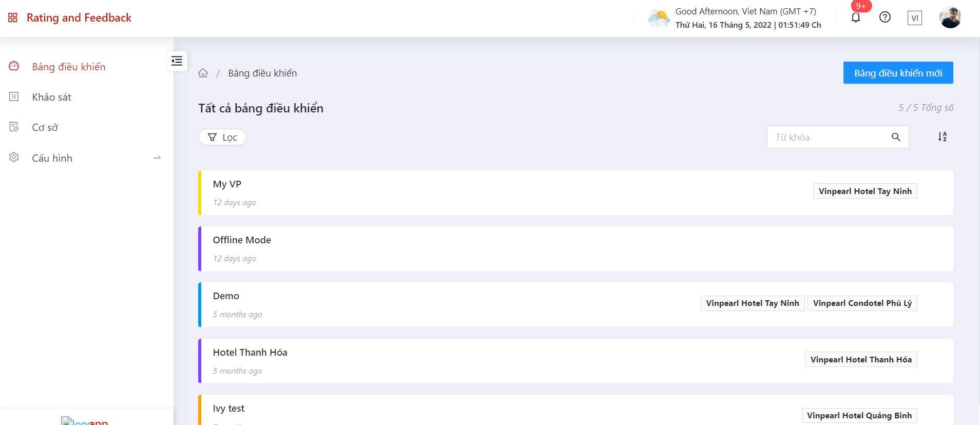Open the Offline Mode dashboard card

242,240
